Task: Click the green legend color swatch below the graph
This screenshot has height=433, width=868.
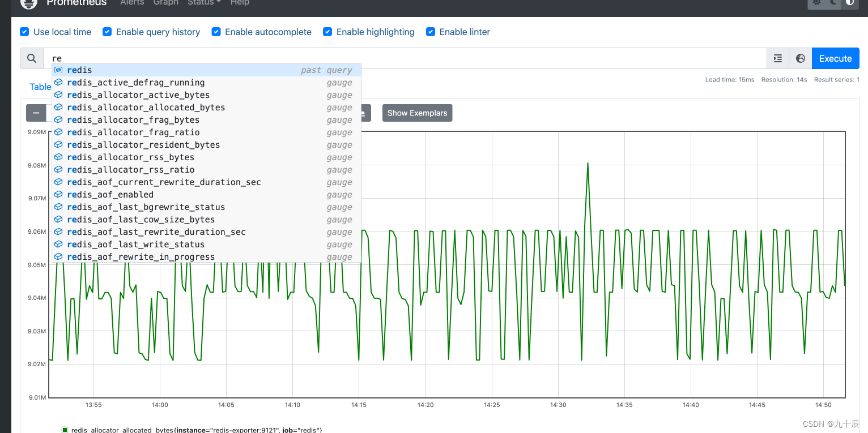Action: point(65,429)
